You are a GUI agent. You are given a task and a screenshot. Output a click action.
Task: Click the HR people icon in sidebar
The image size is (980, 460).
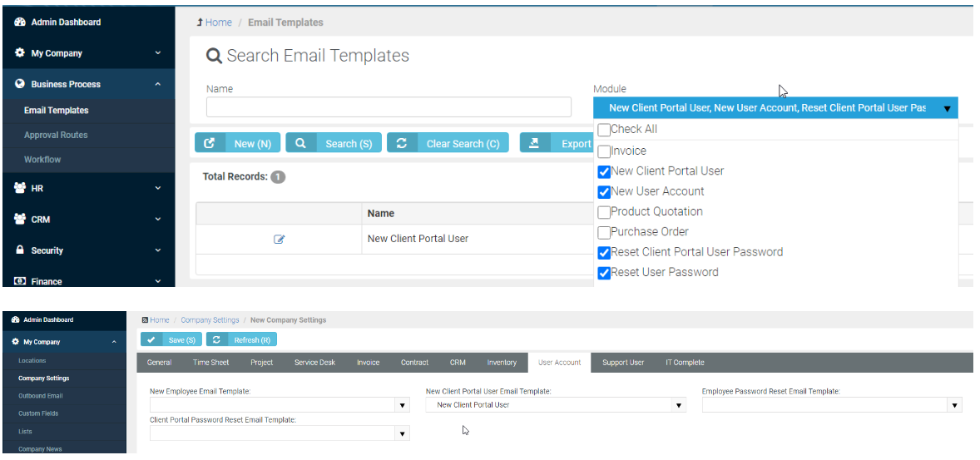(x=20, y=189)
